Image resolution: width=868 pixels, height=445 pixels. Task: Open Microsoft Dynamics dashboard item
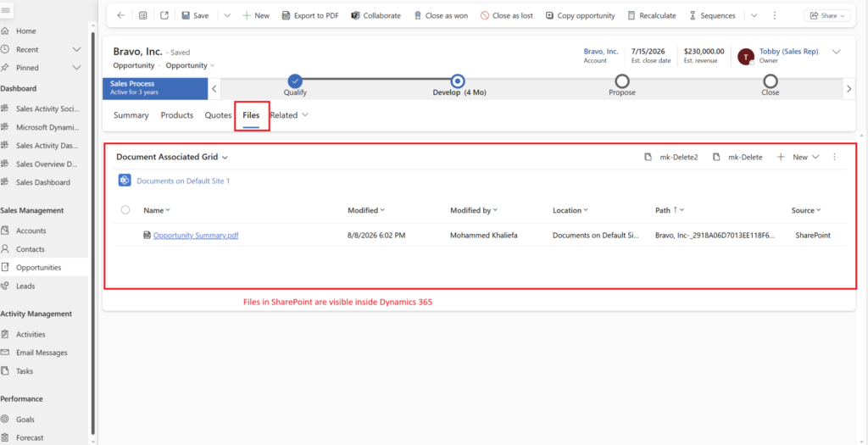tap(47, 127)
